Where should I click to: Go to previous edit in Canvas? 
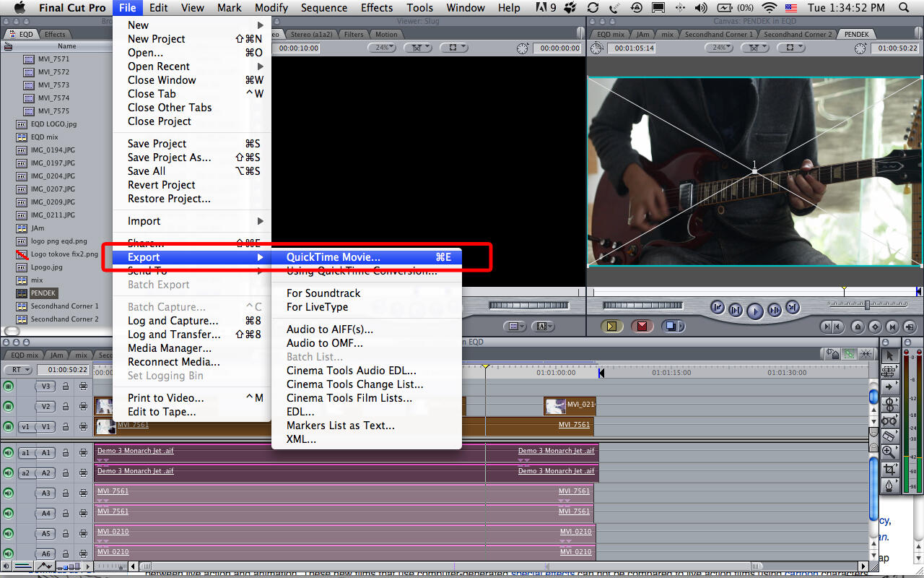(718, 308)
